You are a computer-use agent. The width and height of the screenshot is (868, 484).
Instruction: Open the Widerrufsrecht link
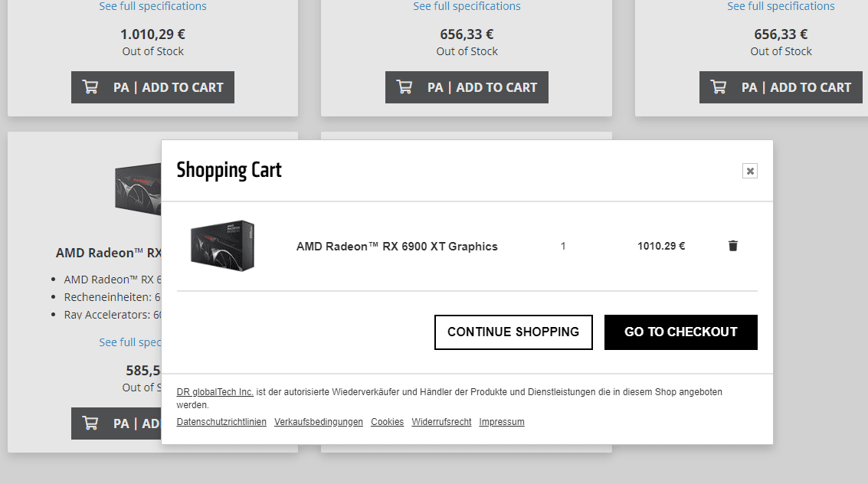coord(441,422)
